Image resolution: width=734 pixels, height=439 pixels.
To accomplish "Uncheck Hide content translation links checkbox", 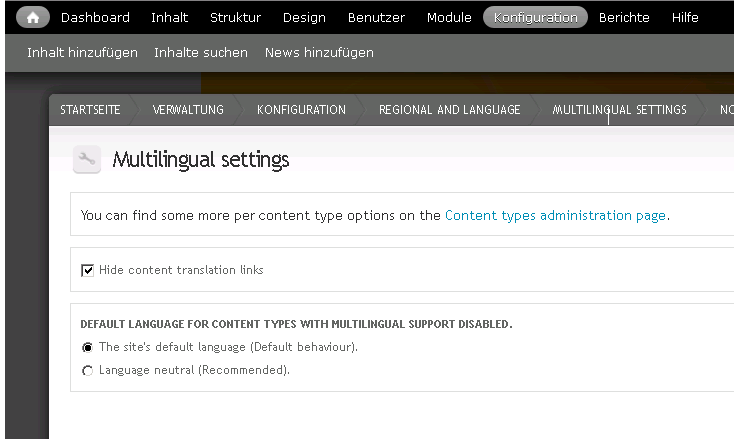I will tap(88, 270).
